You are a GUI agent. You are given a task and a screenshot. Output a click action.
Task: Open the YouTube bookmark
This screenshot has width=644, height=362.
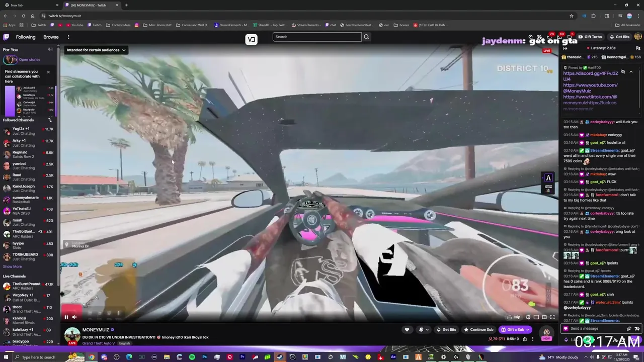coord(75,25)
